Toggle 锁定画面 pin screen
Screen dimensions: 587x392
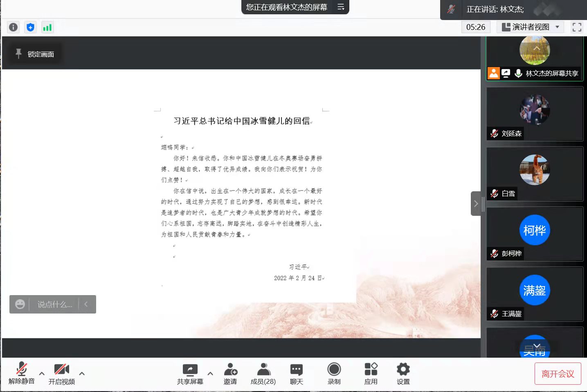click(35, 54)
